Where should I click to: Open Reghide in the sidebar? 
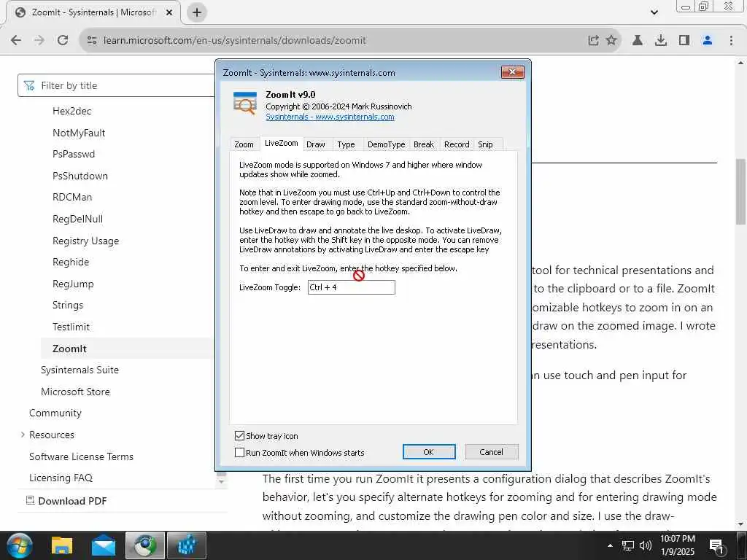tap(71, 262)
